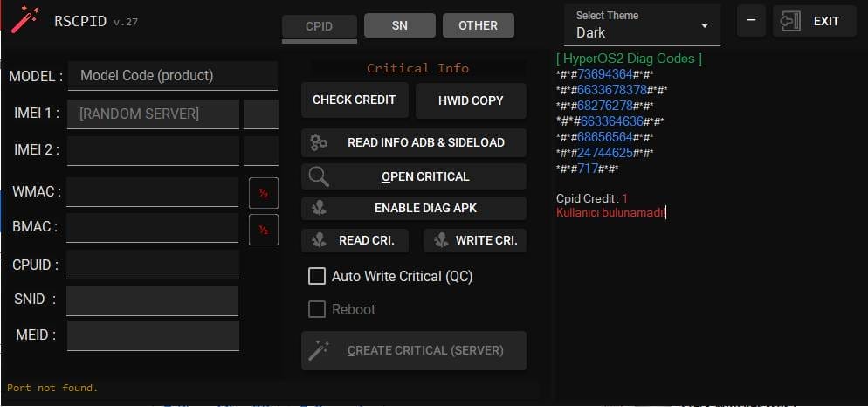Click the icon on Enable Diag APK
Viewport: 868px width, 407px height.
(319, 209)
